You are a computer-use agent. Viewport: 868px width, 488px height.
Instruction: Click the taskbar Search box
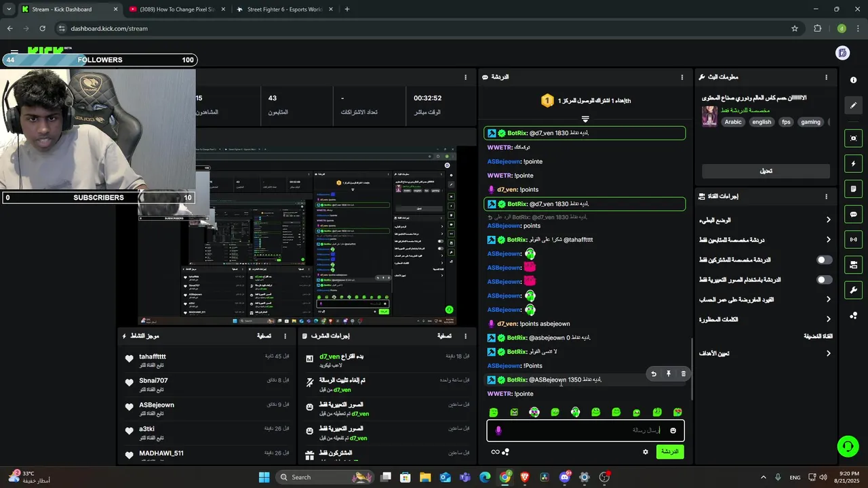point(323,477)
